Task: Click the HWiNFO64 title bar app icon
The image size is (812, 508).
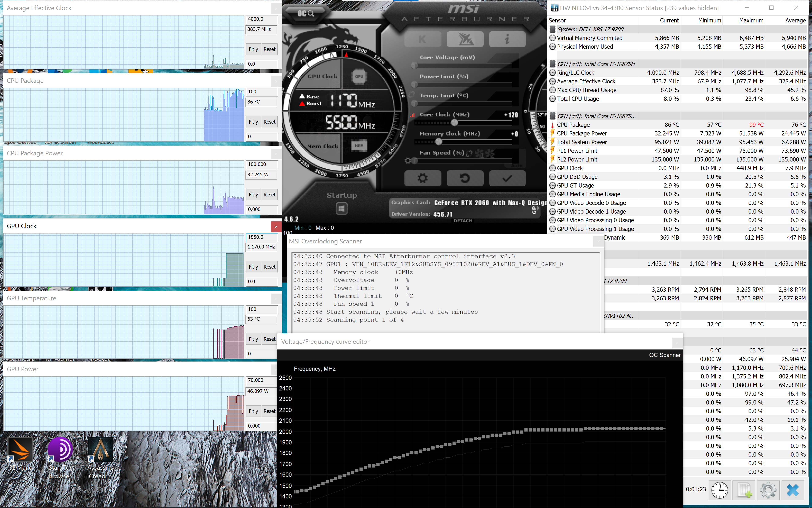Action: point(554,8)
